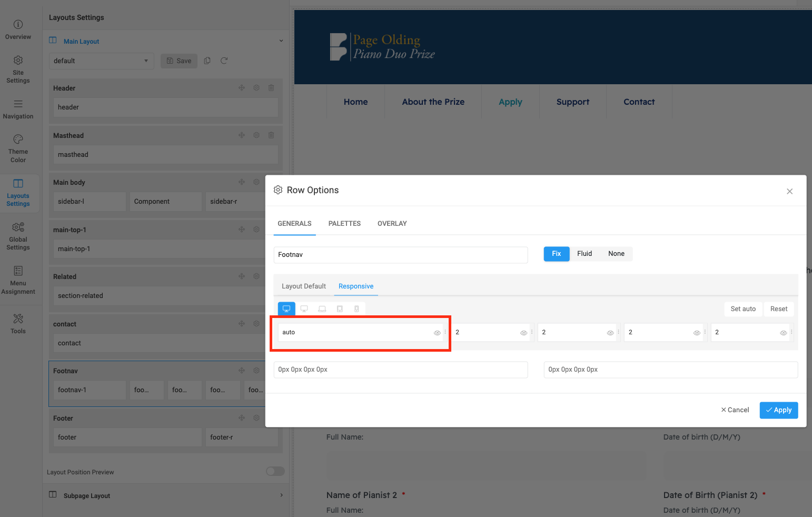This screenshot has width=812, height=517.
Task: Go to Navigation settings in the sidebar
Action: coord(18,109)
